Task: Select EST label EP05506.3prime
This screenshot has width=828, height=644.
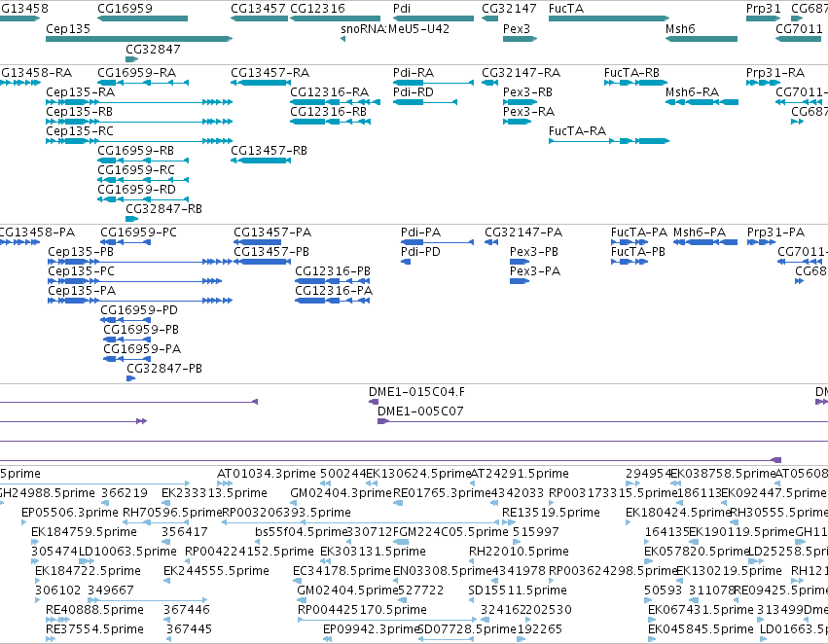Action: (x=70, y=513)
